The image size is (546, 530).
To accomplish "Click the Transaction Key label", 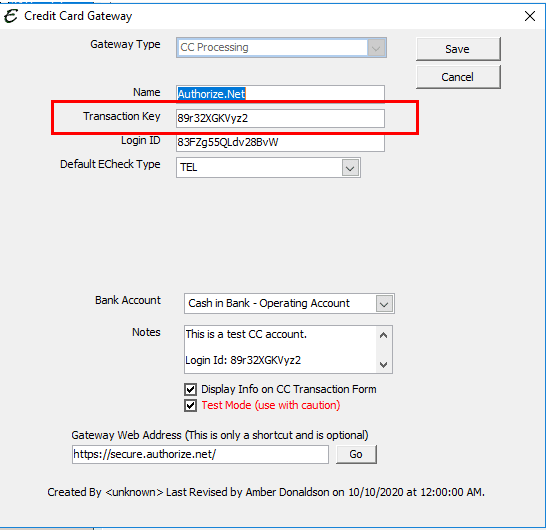I will click(122, 116).
